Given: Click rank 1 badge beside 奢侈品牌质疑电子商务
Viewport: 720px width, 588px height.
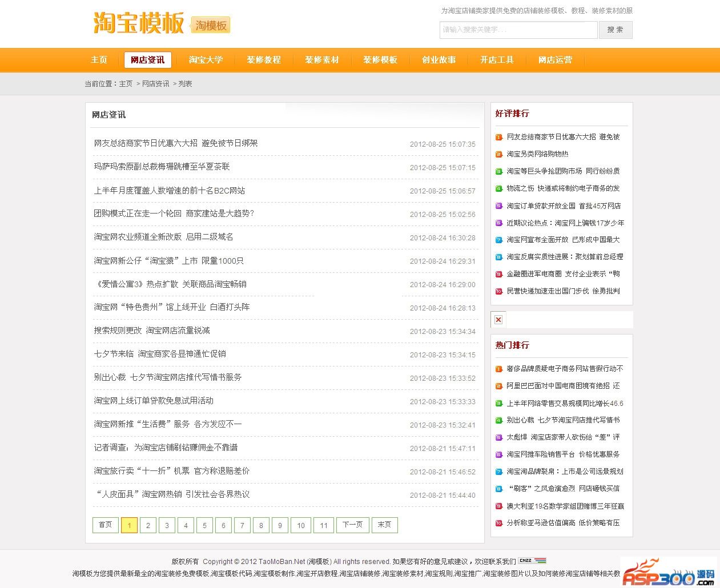Looking at the screenshot, I should 498,369.
